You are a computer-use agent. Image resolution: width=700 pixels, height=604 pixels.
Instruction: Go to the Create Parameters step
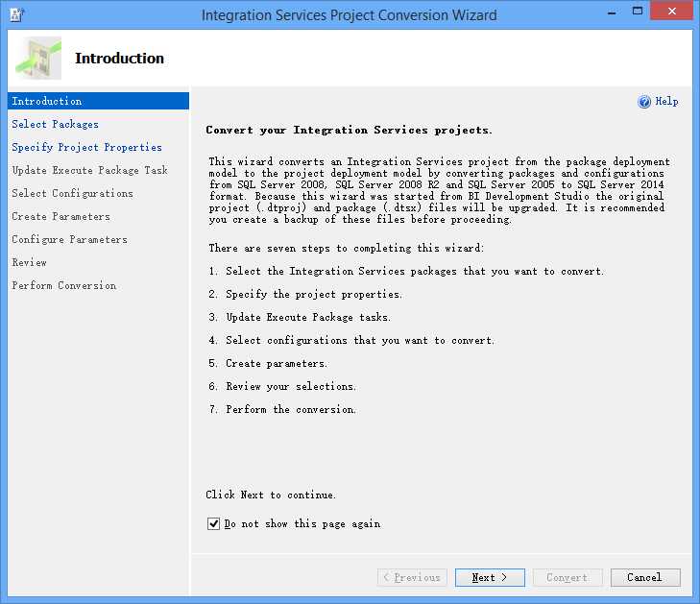pos(60,216)
